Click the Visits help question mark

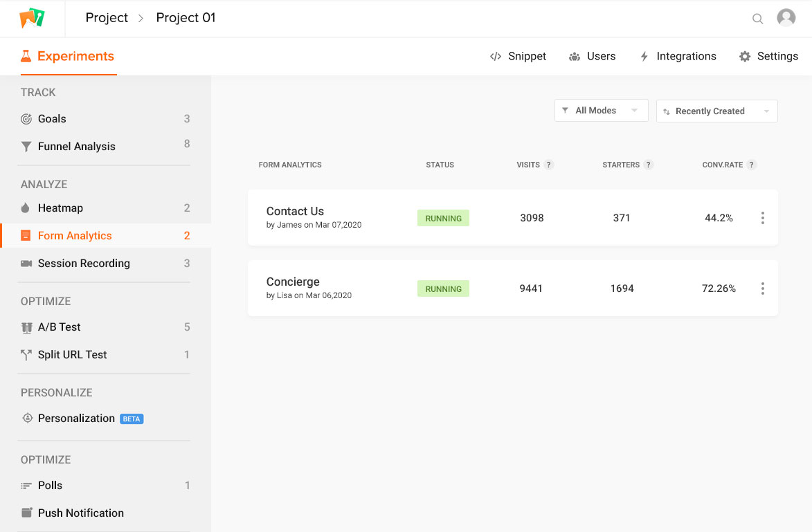pos(549,165)
